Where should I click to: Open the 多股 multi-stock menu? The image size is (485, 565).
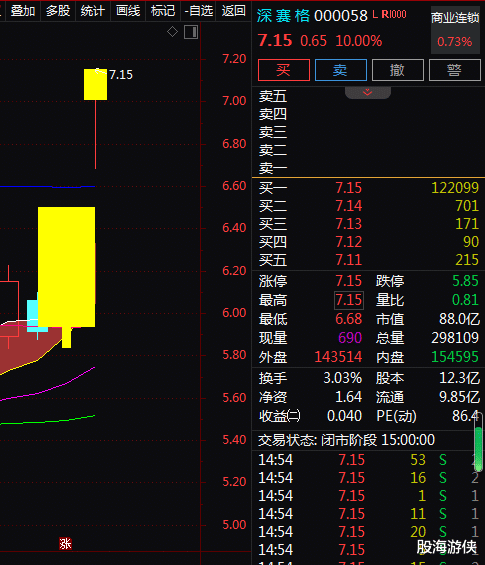[x=58, y=11]
